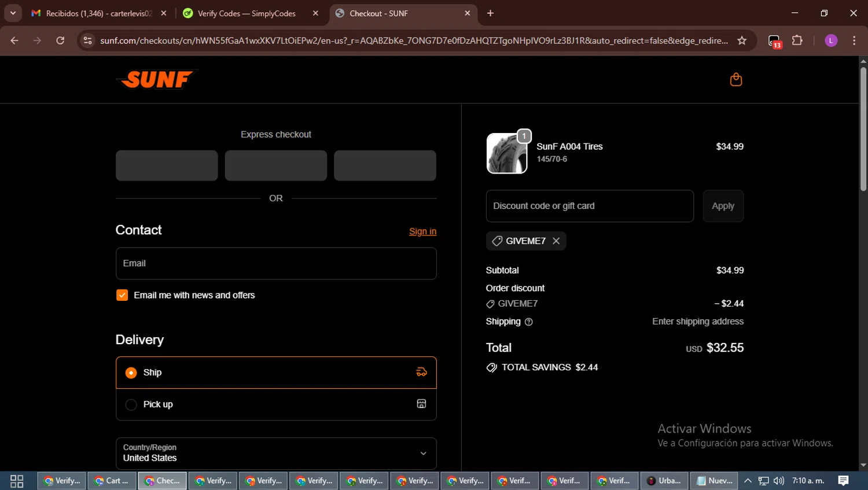Click the SUNF logo
The image size is (868, 490).
157,79
